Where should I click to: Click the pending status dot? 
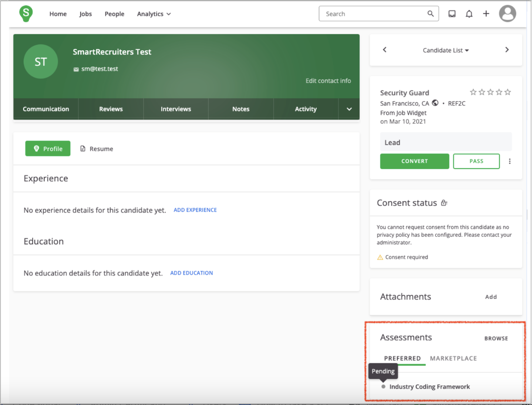(383, 387)
